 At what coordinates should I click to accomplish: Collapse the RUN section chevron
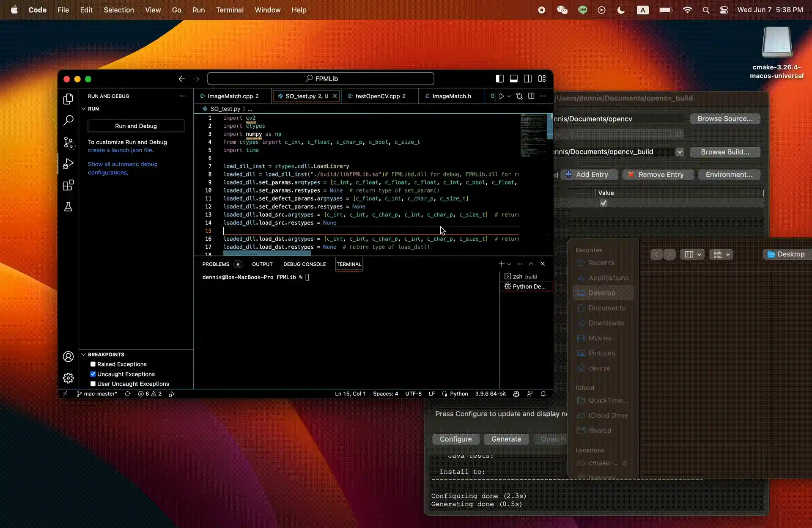[84, 109]
